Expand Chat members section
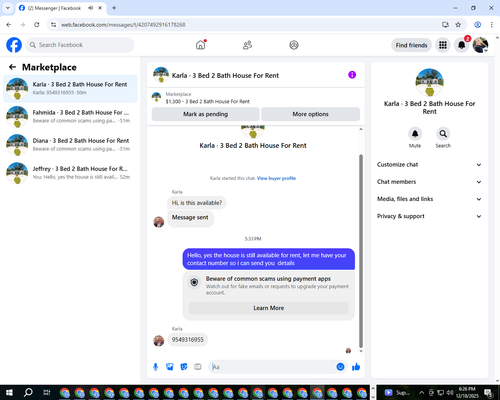 [x=429, y=182]
